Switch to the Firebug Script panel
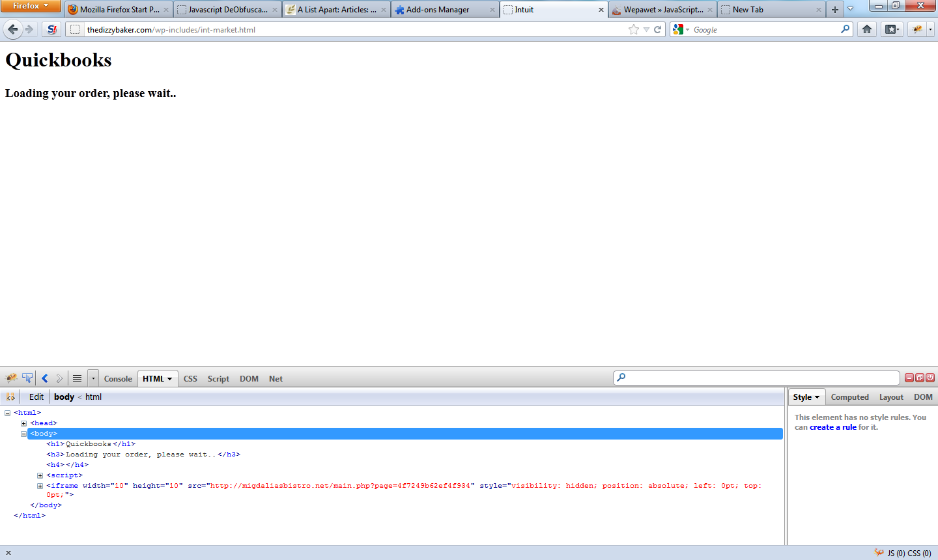The width and height of the screenshot is (938, 560). pos(218,379)
